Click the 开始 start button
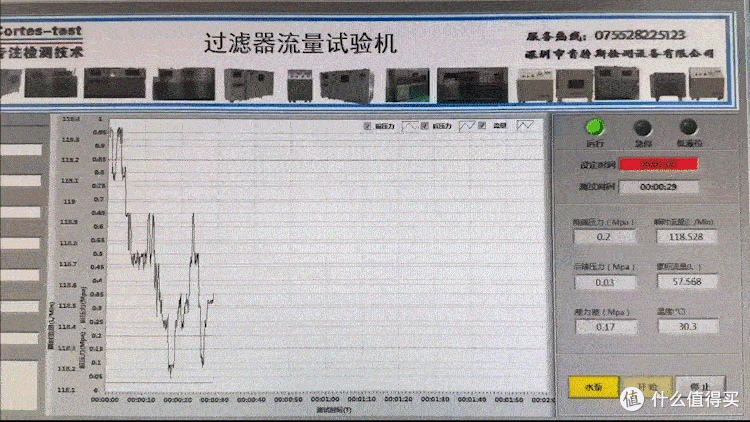 (647, 387)
